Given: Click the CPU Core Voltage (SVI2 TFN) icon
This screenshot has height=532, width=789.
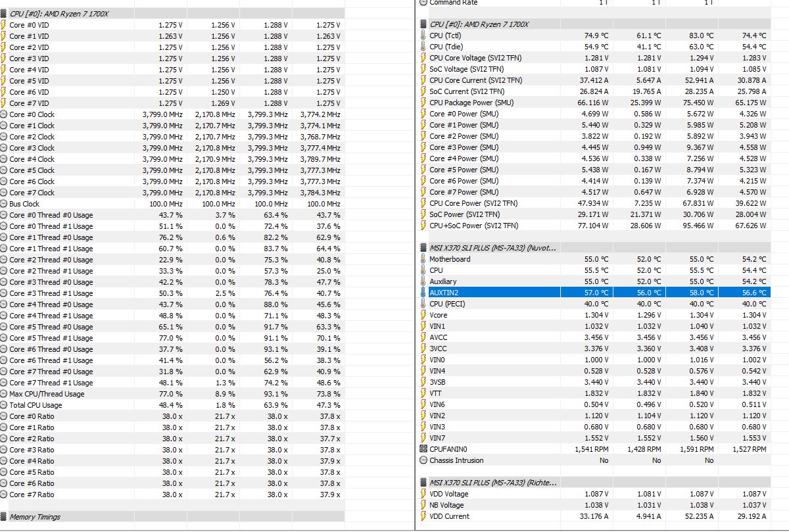Looking at the screenshot, I should coord(423,58).
